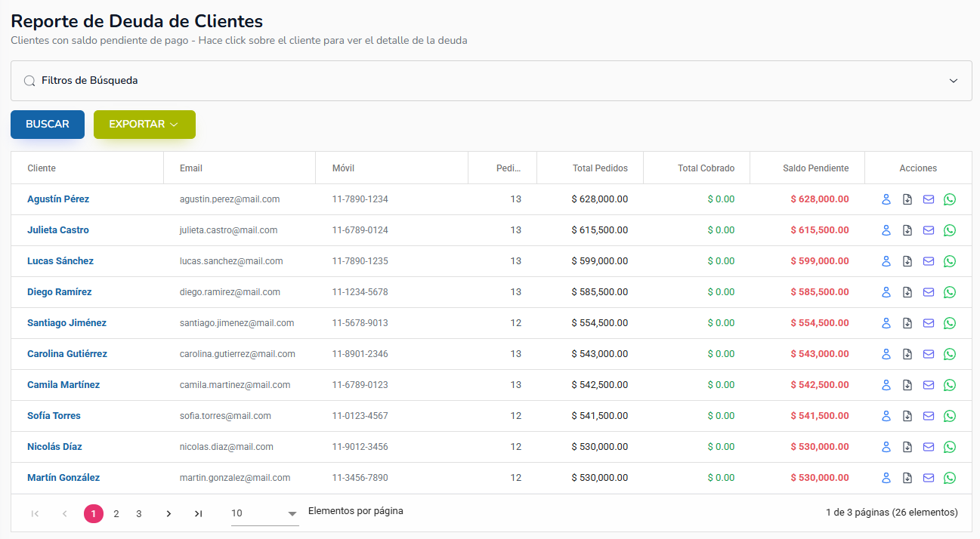Person icon in Martín González row
The width and height of the screenshot is (980, 539).
pyautogui.click(x=886, y=478)
